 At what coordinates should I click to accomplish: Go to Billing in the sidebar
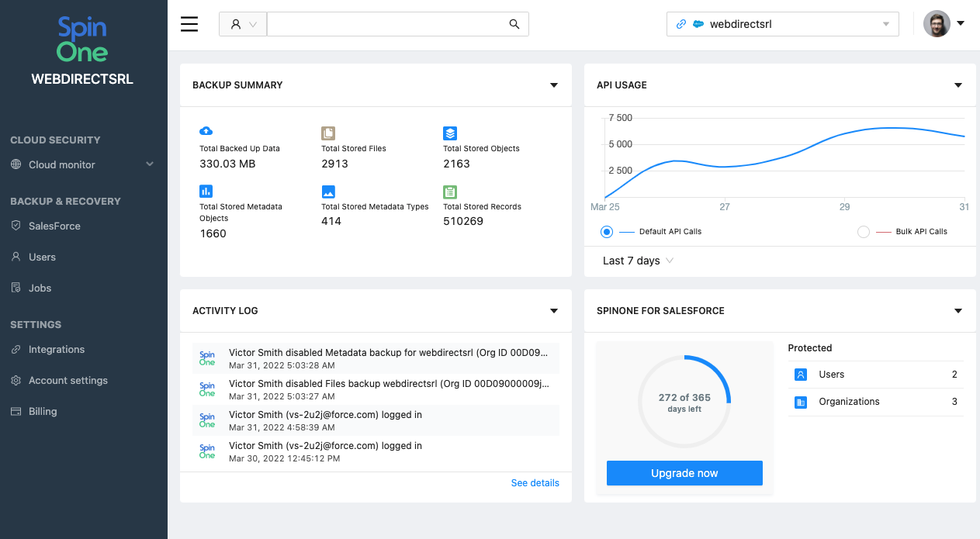point(43,411)
